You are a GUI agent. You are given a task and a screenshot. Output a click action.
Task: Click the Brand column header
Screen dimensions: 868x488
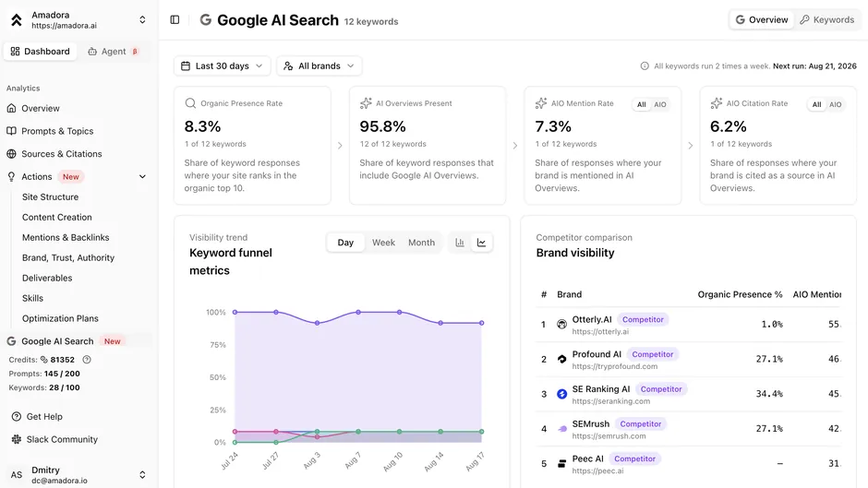pos(569,294)
